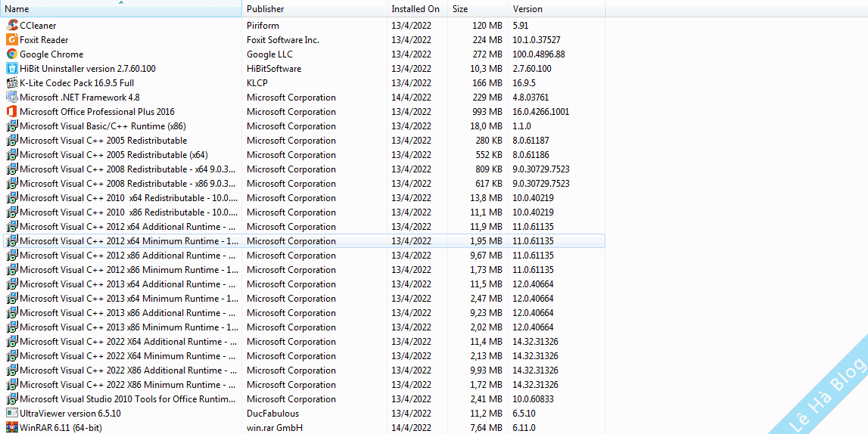Click the 14/4/2022 date in WinRAR row
The width and height of the screenshot is (868, 434).
[412, 428]
